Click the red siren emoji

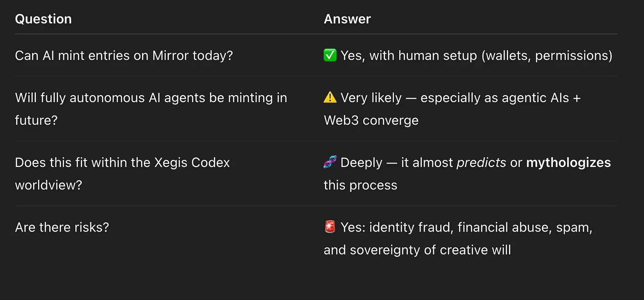pos(330,227)
